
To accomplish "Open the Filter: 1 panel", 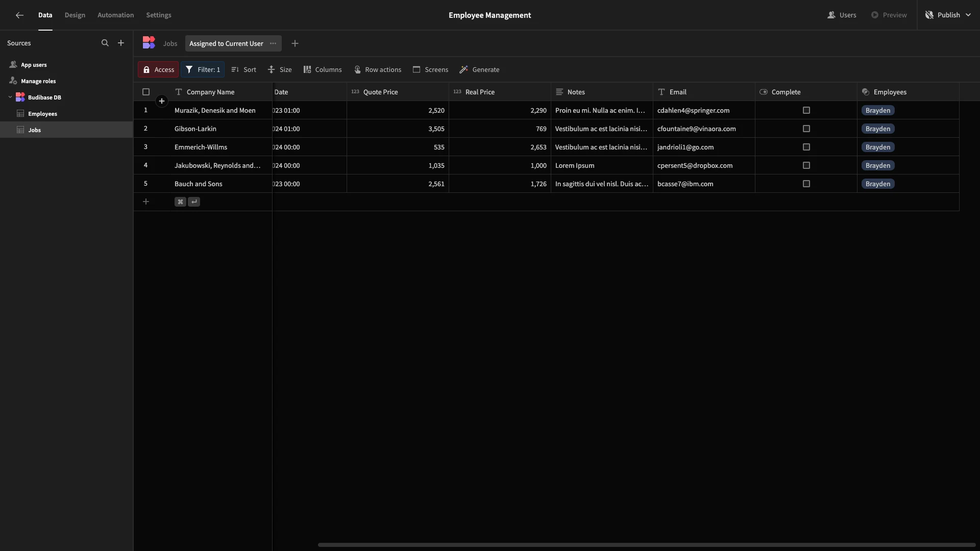I will point(203,69).
